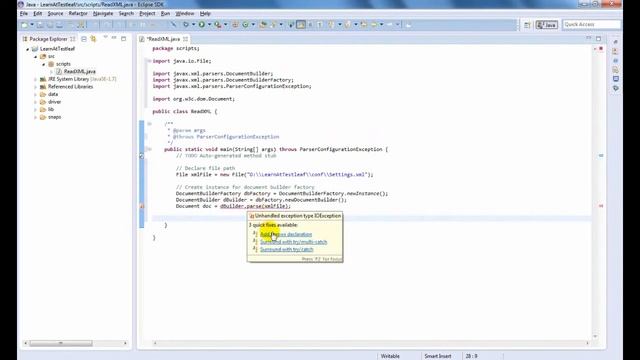Open the Project menu
The image size is (640, 360).
(x=147, y=13)
